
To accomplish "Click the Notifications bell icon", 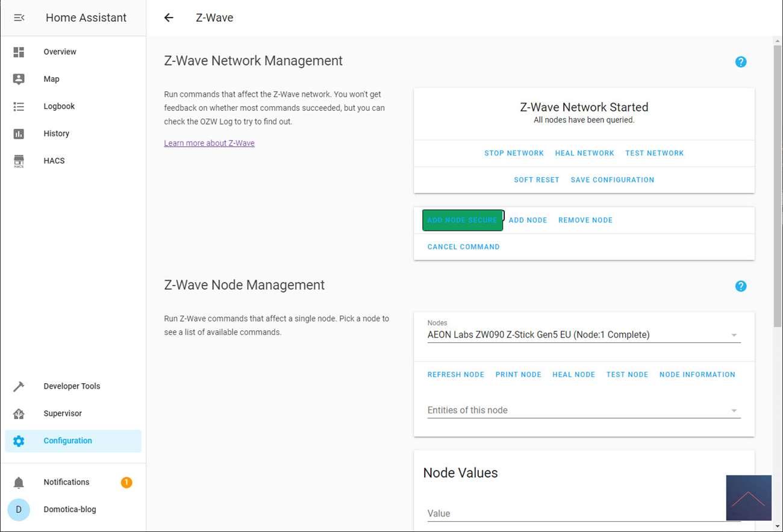I will click(19, 482).
